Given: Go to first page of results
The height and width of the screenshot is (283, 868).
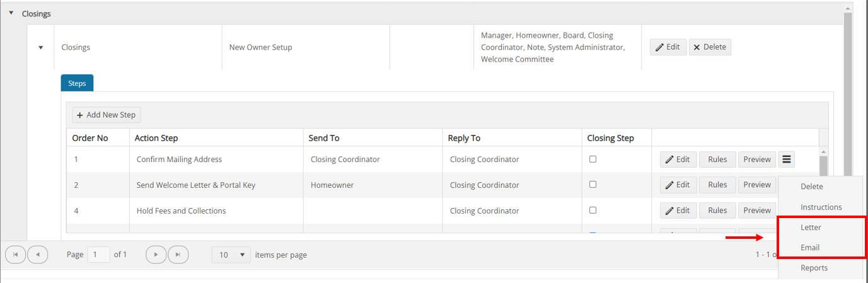Looking at the screenshot, I should click(15, 255).
